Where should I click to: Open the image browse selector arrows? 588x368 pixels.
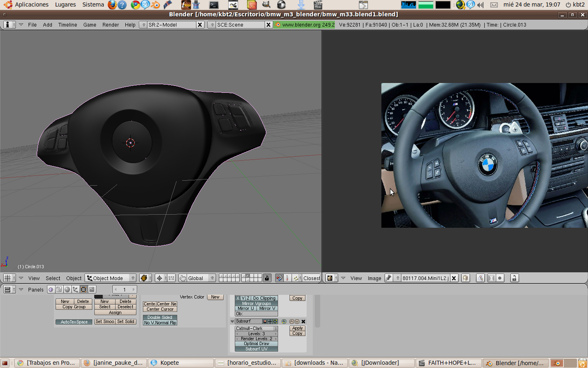pyautogui.click(x=398, y=278)
